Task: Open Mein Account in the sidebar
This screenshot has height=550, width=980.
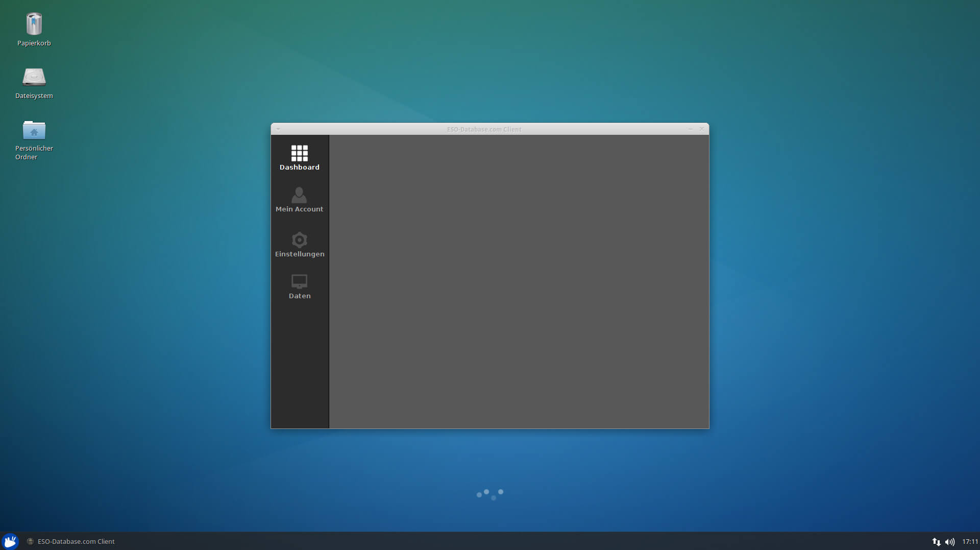Action: [300, 200]
